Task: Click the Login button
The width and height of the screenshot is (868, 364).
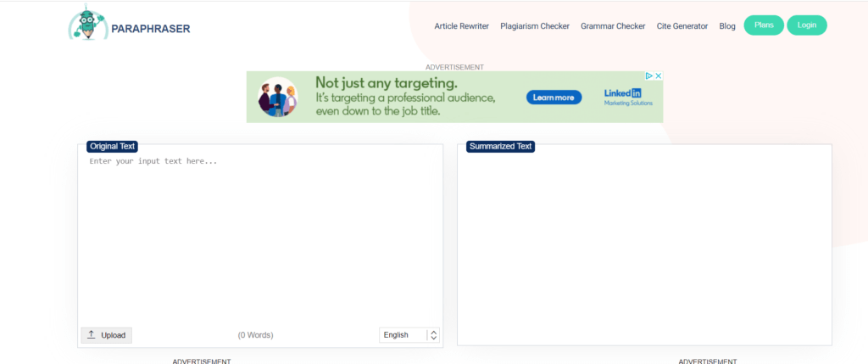Action: pos(807,25)
